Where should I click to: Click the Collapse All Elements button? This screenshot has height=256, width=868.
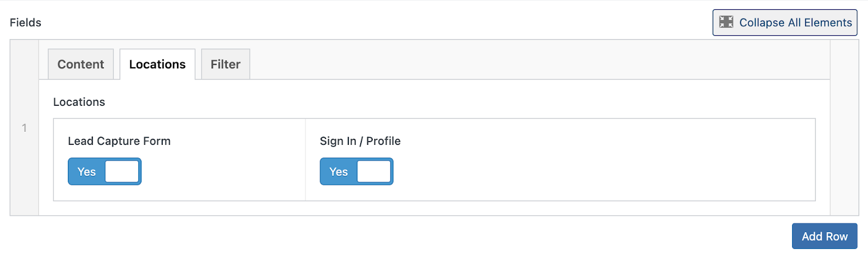point(784,22)
